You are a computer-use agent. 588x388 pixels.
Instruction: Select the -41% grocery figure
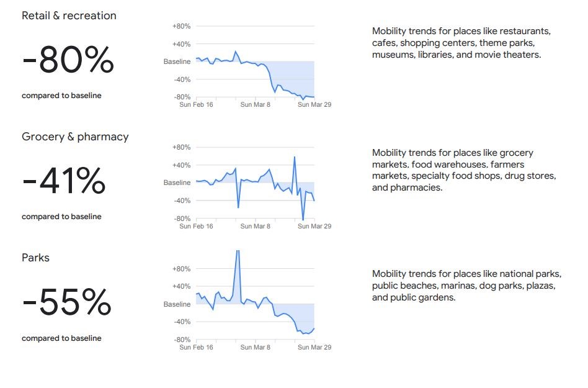point(64,181)
